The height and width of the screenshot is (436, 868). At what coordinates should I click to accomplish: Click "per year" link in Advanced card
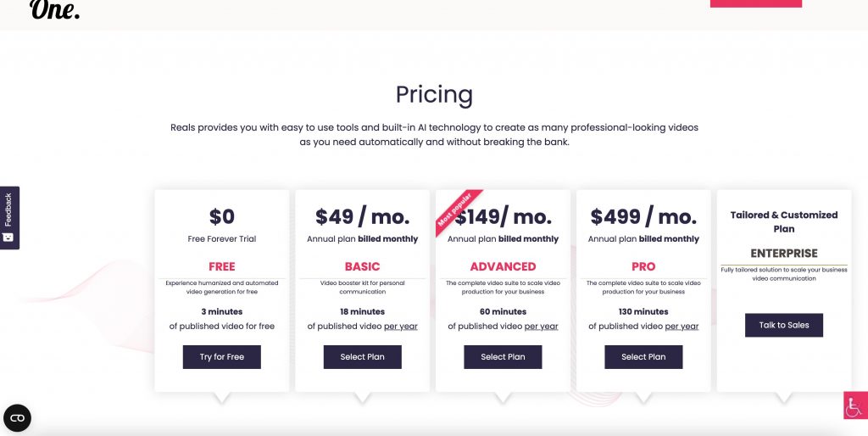542,327
